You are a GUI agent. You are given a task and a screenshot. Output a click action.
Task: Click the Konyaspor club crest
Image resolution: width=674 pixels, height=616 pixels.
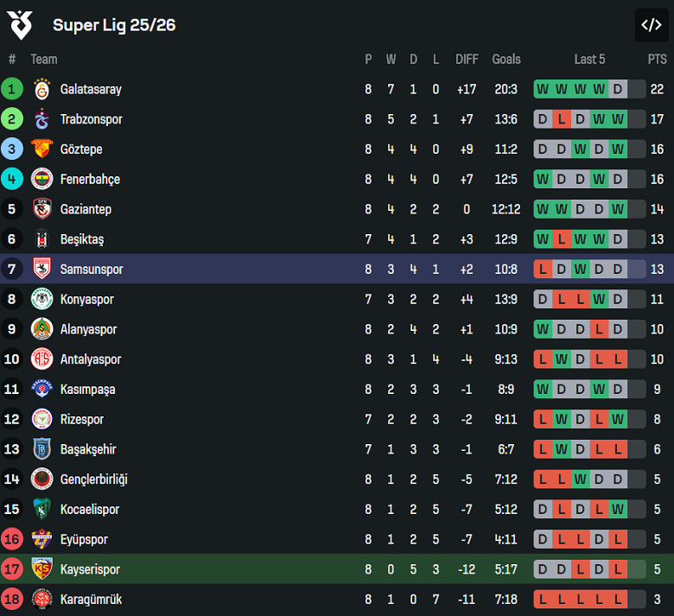tap(41, 299)
